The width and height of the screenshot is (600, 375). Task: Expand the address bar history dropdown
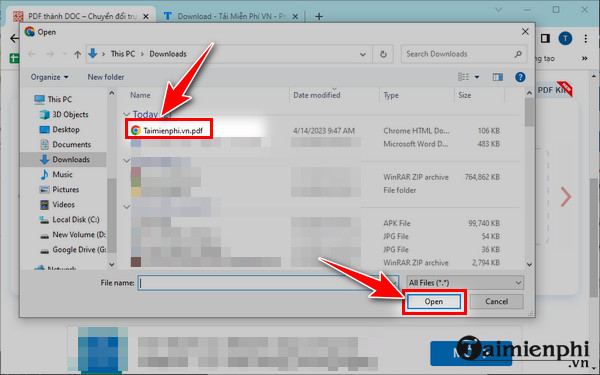coord(362,54)
